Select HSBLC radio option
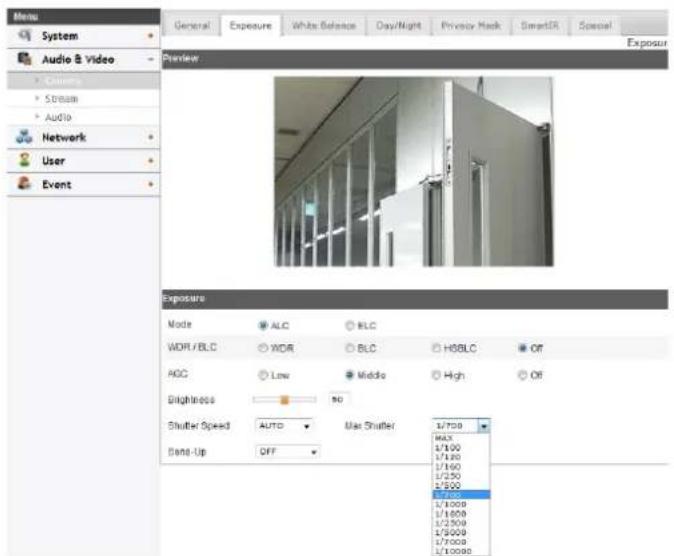 tap(436, 347)
